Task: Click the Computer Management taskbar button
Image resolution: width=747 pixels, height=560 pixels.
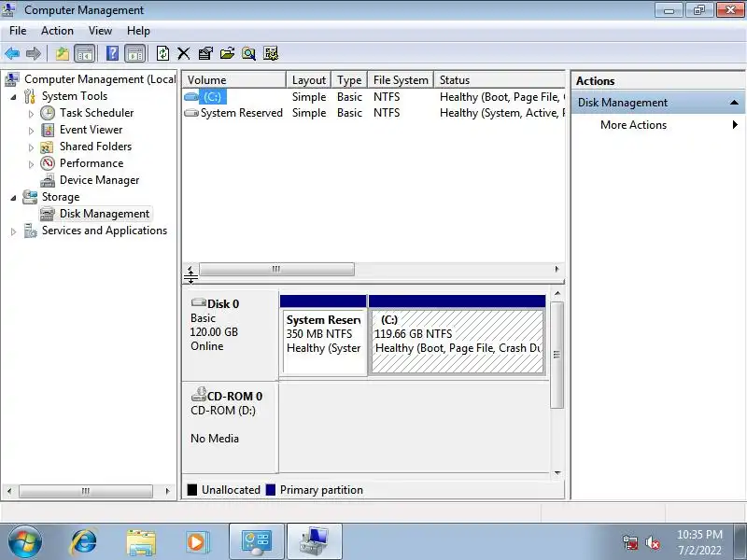Action: (315, 542)
